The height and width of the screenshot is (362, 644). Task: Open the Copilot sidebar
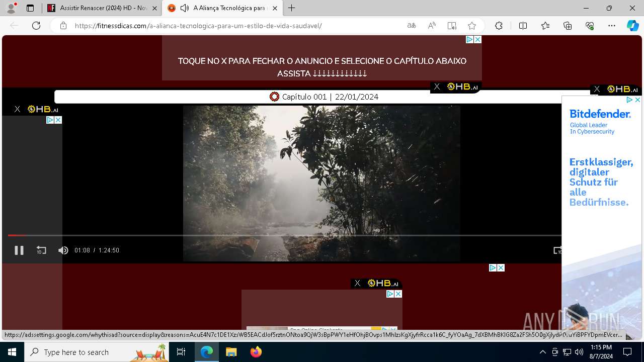pyautogui.click(x=632, y=26)
